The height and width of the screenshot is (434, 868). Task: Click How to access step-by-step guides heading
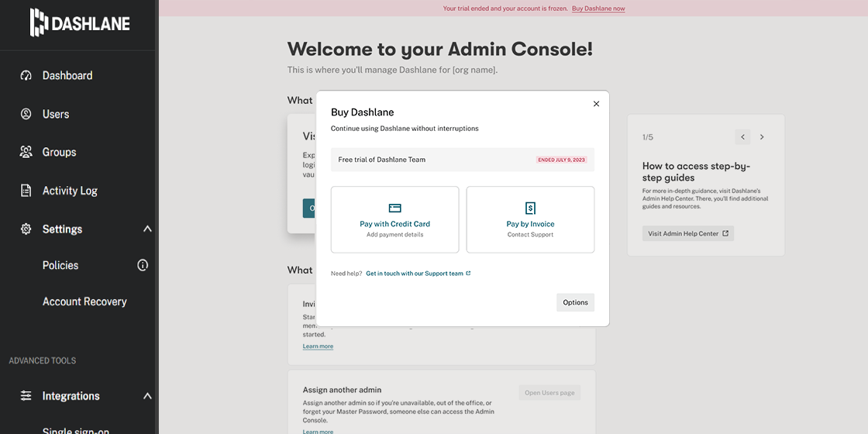coord(697,171)
